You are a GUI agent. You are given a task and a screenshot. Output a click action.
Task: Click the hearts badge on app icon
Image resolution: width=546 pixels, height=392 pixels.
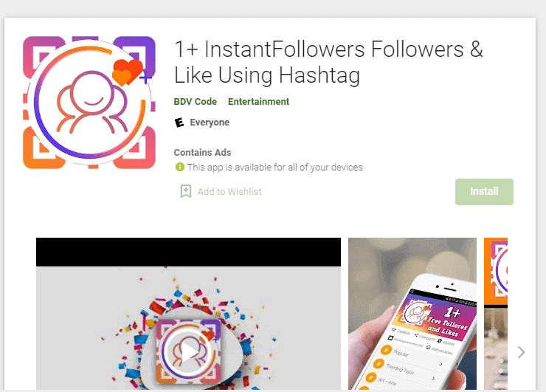(129, 72)
